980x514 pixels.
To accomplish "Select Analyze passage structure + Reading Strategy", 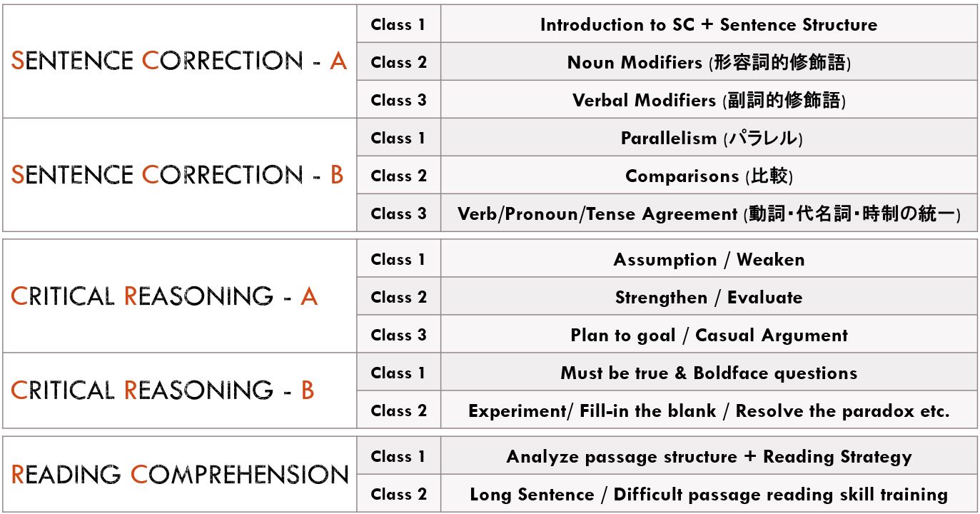I will tap(709, 456).
